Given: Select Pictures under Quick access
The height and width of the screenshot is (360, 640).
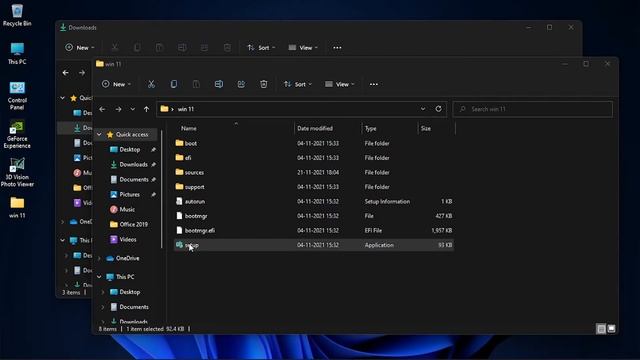Looking at the screenshot, I should pos(129,195).
